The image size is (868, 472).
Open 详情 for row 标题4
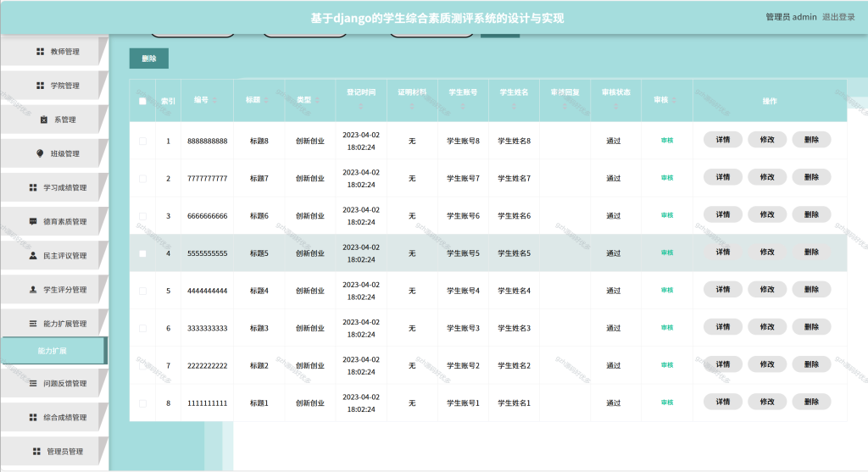(x=723, y=290)
